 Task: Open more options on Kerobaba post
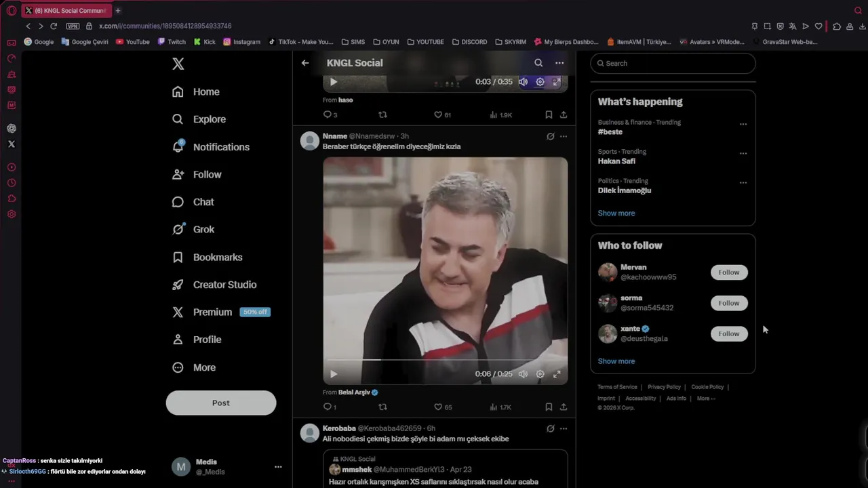pos(564,428)
